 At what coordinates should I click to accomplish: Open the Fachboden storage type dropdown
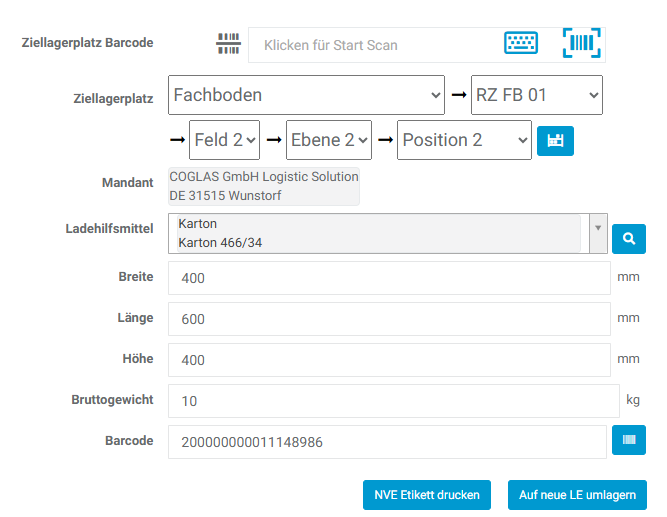click(x=307, y=96)
